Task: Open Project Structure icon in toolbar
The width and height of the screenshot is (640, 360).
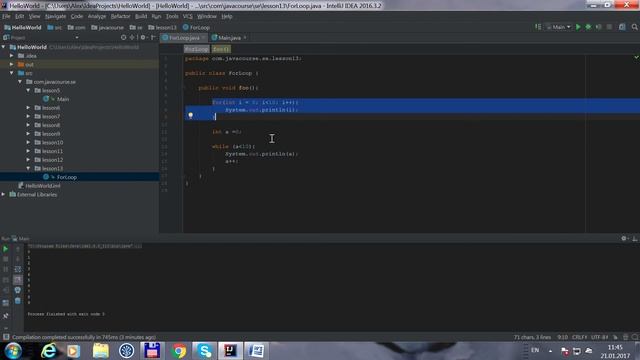Action: pyautogui.click(x=622, y=27)
